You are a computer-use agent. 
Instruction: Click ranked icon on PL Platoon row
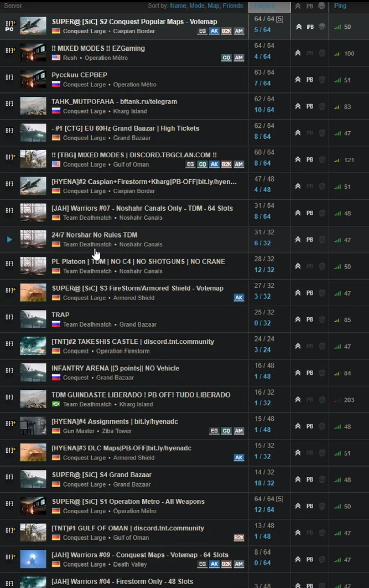point(298,266)
